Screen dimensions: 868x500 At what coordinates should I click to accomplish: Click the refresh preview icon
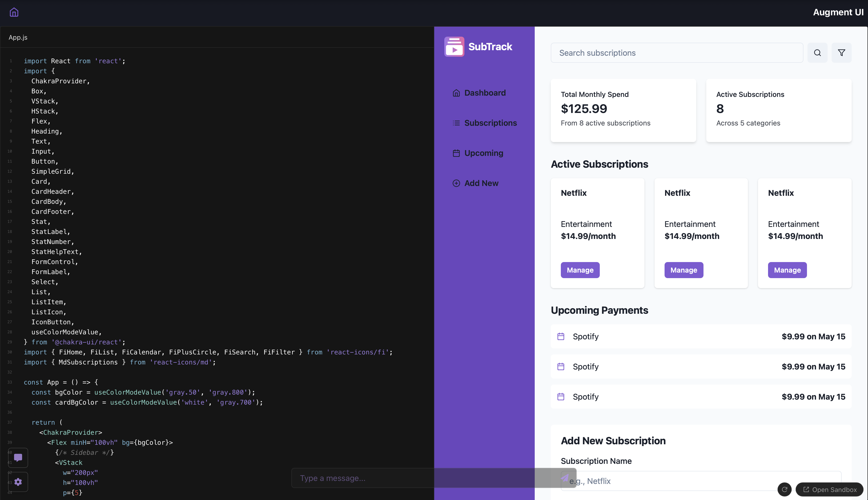(785, 489)
